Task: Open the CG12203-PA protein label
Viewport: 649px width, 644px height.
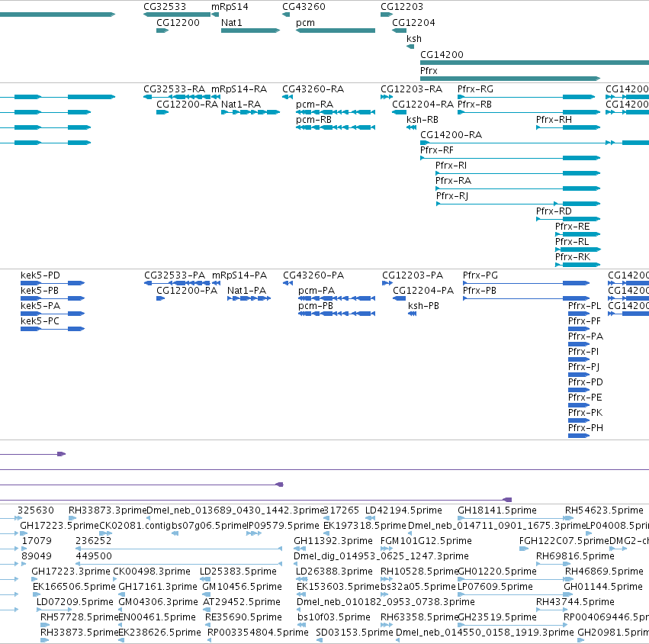Action: coord(413,275)
